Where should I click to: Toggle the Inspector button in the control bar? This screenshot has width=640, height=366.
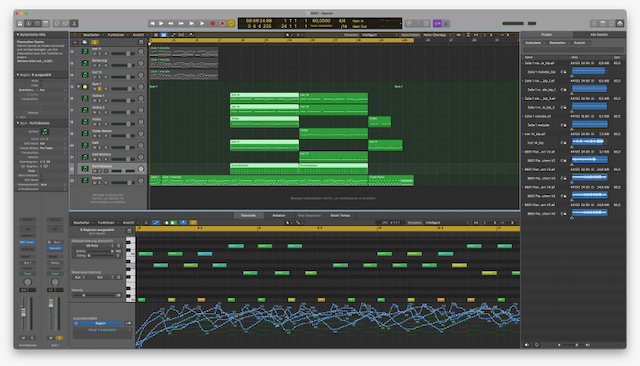(29, 24)
